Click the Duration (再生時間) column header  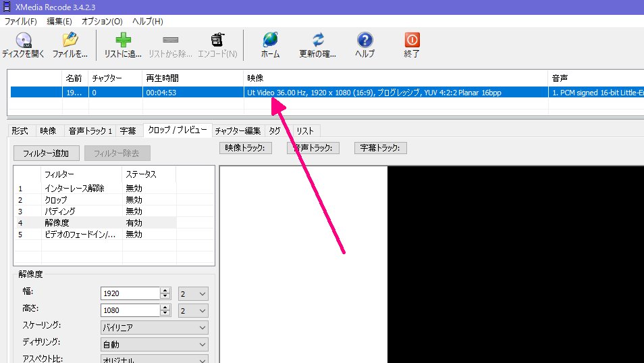coord(193,78)
